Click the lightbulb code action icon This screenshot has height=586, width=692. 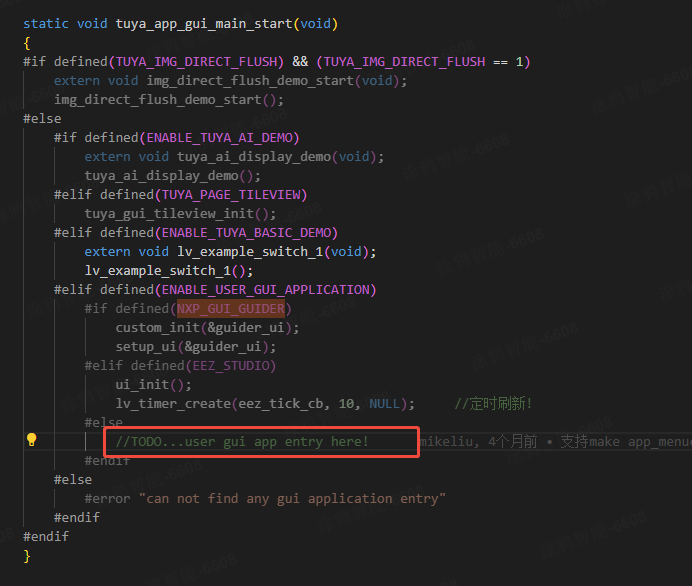point(31,440)
